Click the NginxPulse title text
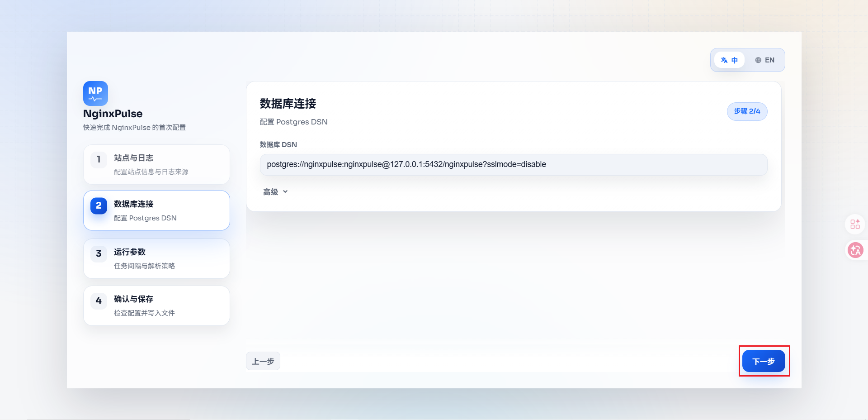This screenshot has height=420, width=868. [x=113, y=114]
